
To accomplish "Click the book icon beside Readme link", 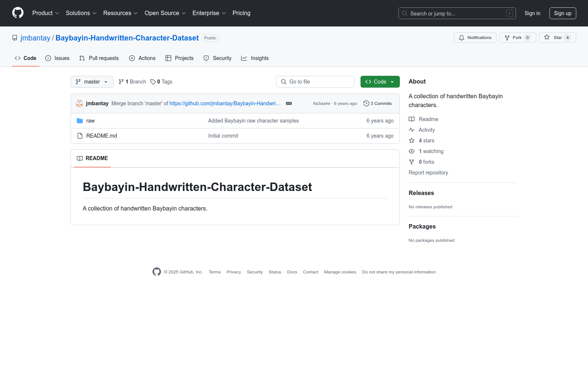I will coord(412,119).
